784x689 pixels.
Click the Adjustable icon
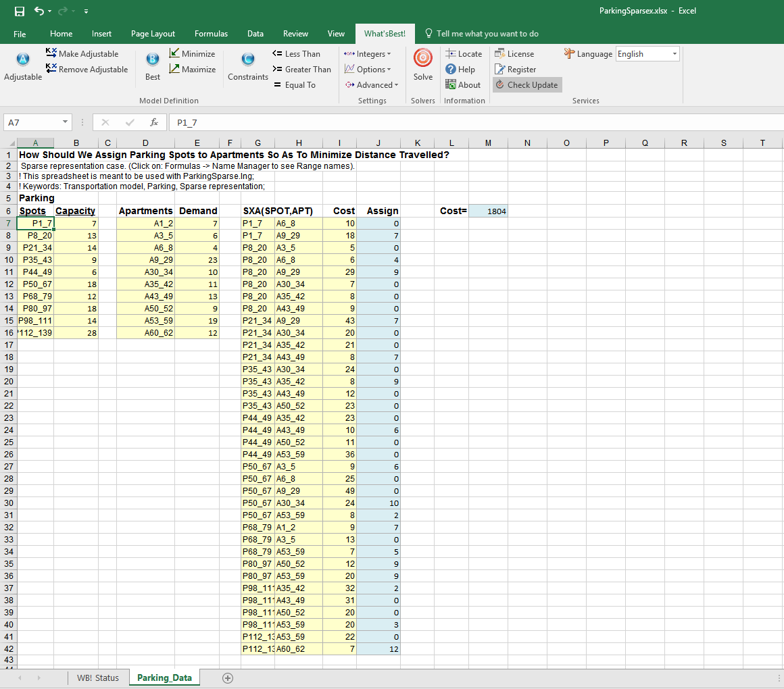(22, 59)
